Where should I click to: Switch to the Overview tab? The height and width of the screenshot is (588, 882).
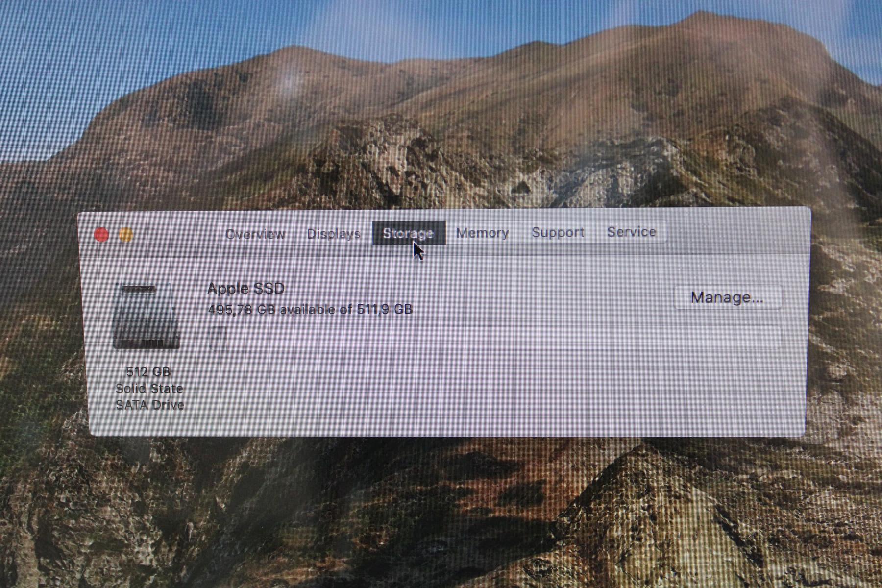click(255, 234)
